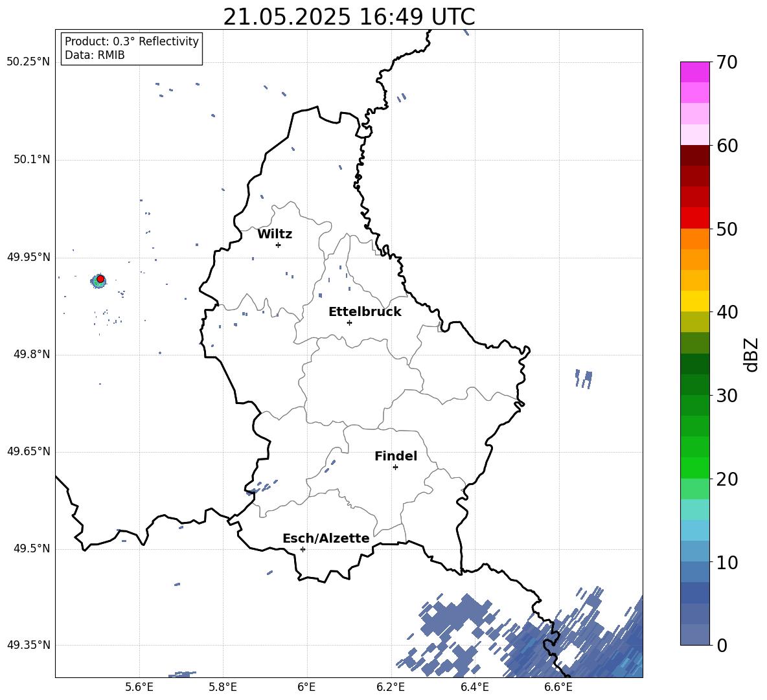Click the colorbar tick value 30
Screen dimensions: 767x700
coord(727,396)
